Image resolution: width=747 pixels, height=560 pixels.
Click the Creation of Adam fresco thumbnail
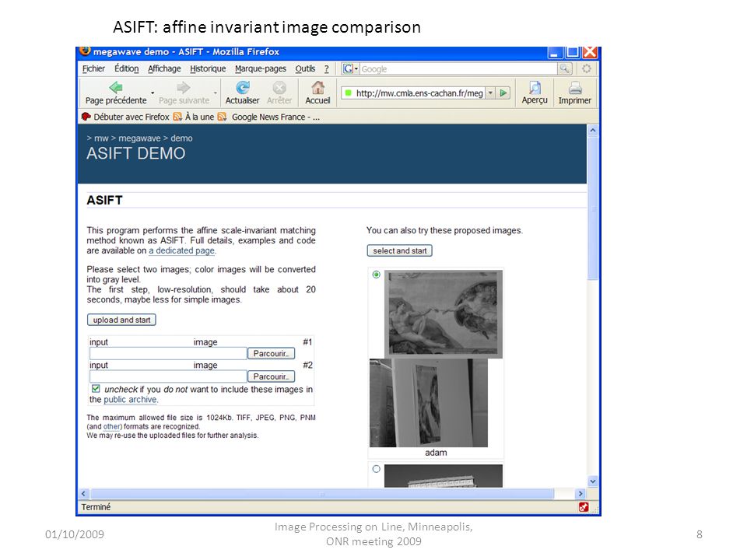[x=444, y=313]
